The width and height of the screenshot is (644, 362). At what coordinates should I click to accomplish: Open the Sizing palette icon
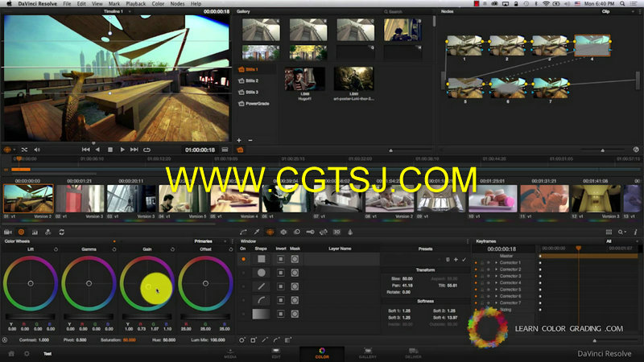(324, 232)
